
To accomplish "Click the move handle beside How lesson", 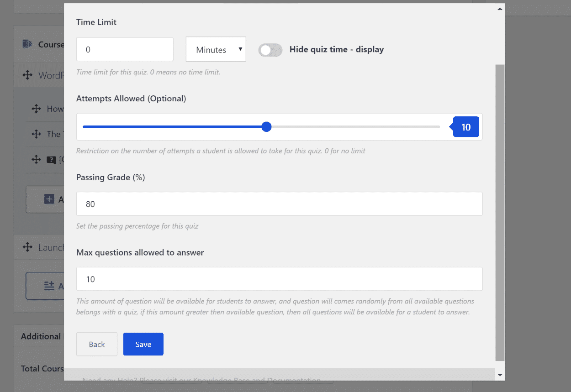I will [x=36, y=109].
